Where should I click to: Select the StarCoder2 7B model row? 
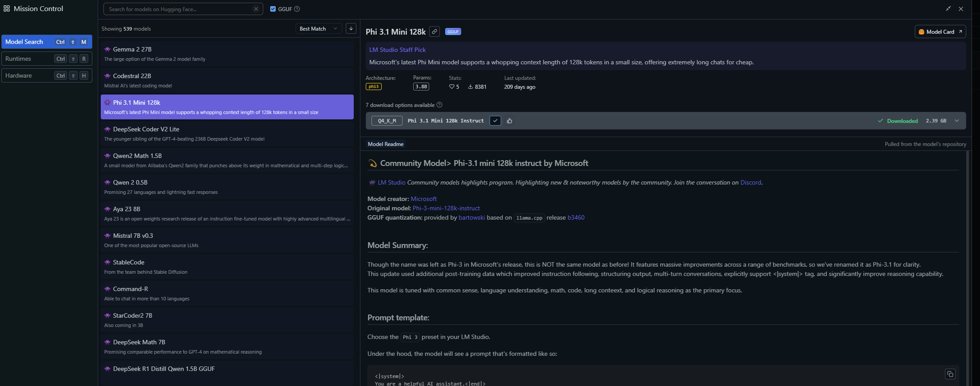click(227, 320)
